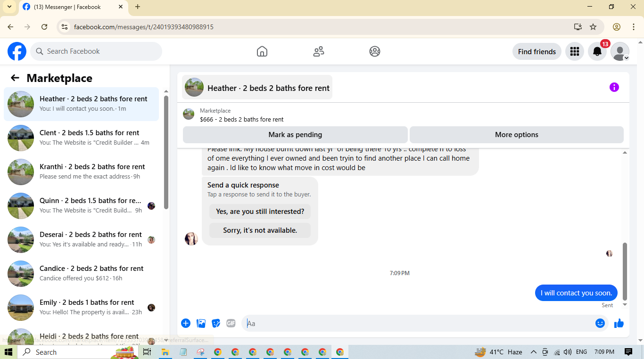Click Heather's profile picture beside quick responses
The height and width of the screenshot is (359, 644).
(x=191, y=239)
